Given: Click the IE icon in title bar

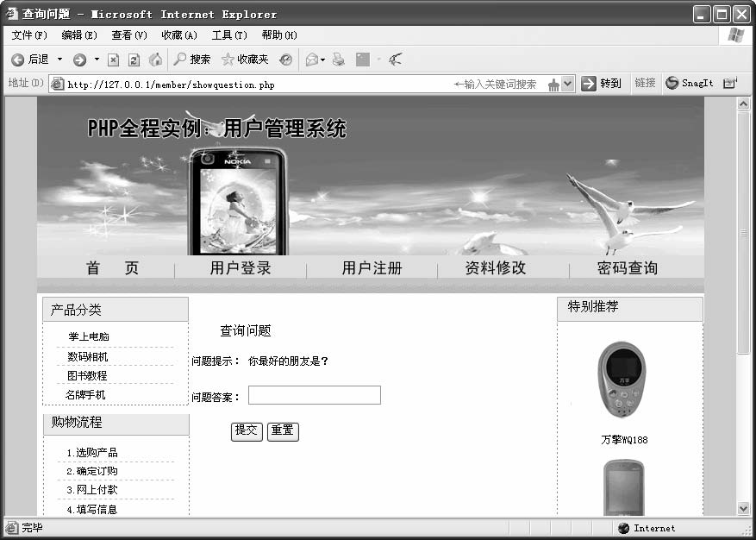Looking at the screenshot, I should [12, 14].
